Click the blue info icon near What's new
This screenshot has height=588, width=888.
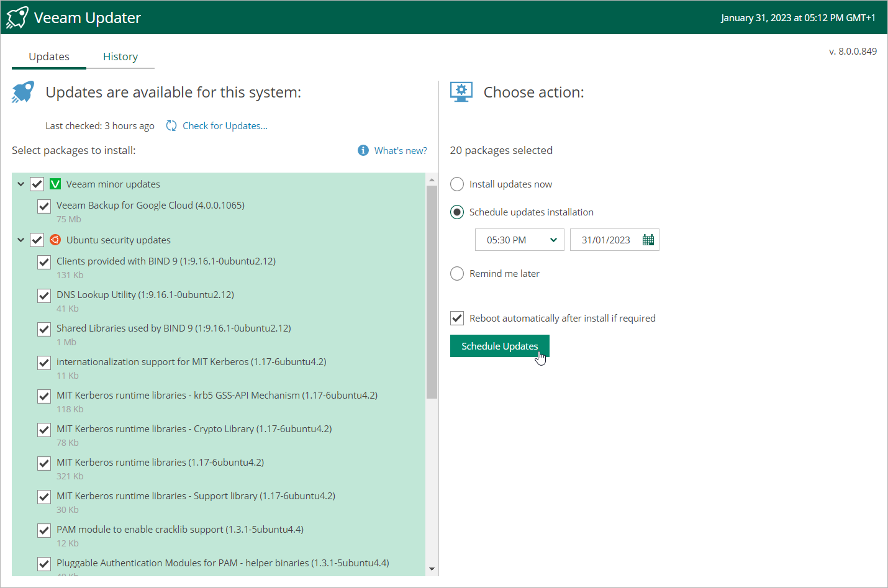(363, 151)
